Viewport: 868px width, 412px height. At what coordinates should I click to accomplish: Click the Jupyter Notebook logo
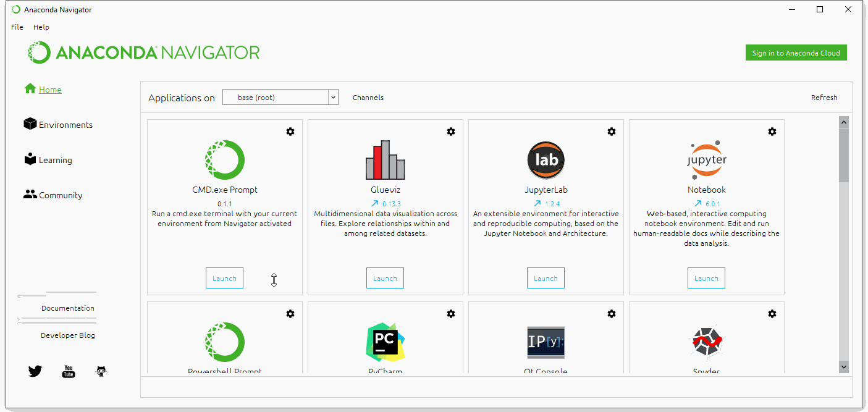pyautogui.click(x=707, y=160)
